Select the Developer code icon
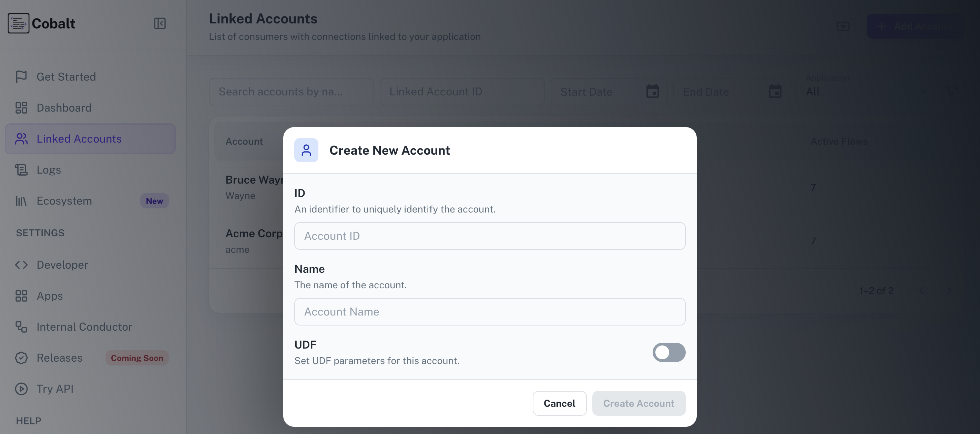The height and width of the screenshot is (434, 980). [x=21, y=265]
